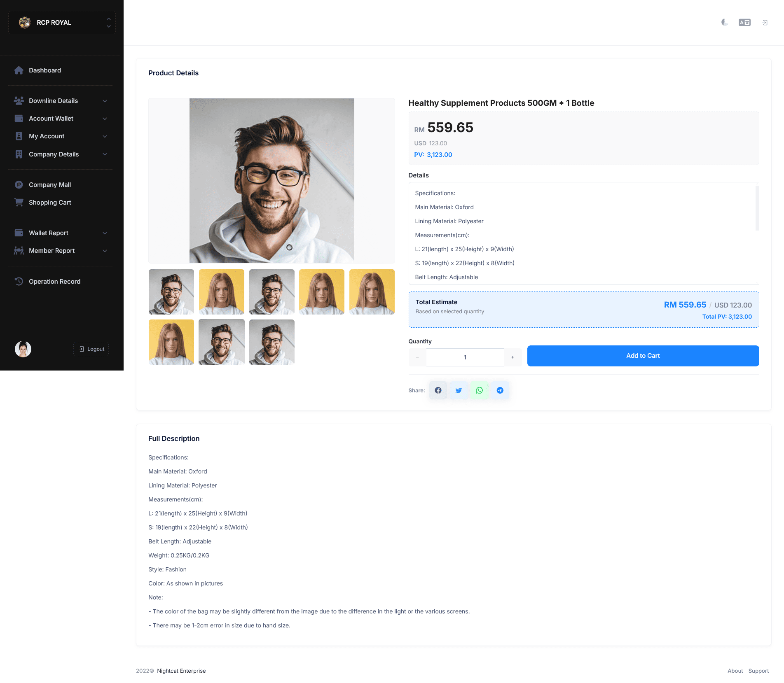Image resolution: width=784 pixels, height=683 pixels.
Task: Open the About footer link
Action: coord(735,671)
